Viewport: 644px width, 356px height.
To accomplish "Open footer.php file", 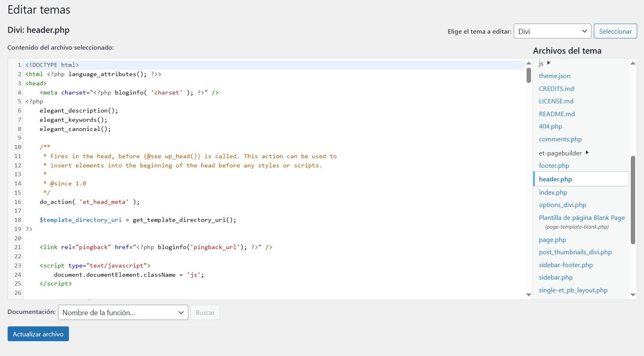I will click(x=554, y=165).
